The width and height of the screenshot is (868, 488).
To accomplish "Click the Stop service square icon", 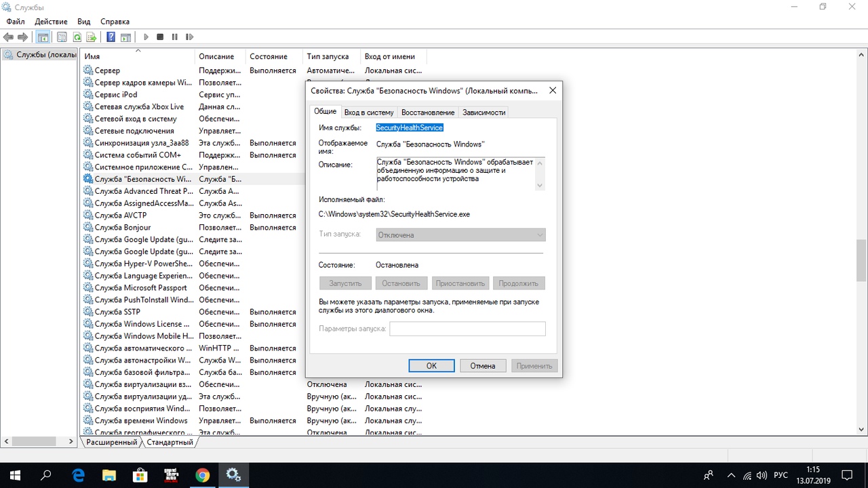I will click(160, 37).
